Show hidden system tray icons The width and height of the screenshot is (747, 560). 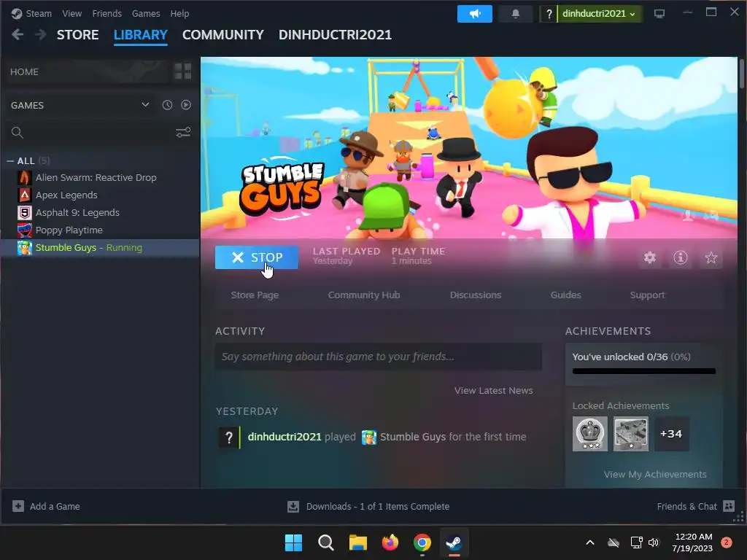click(589, 542)
